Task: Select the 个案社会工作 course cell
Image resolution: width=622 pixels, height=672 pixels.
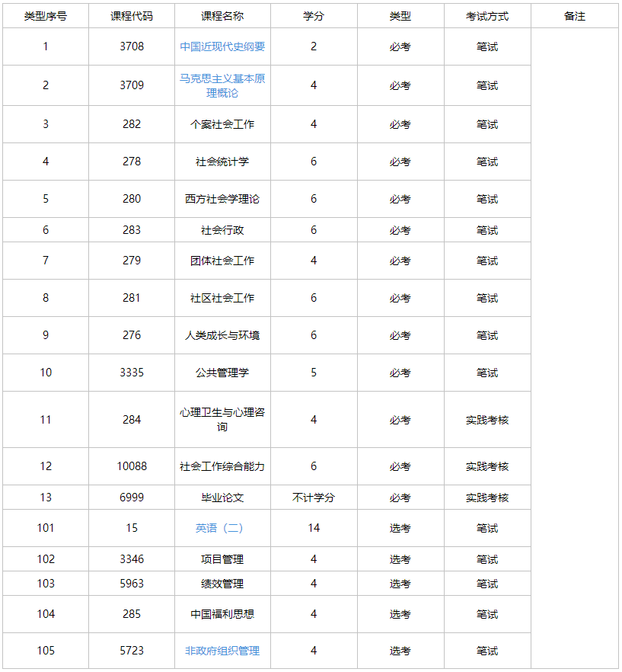Action: click(x=222, y=124)
